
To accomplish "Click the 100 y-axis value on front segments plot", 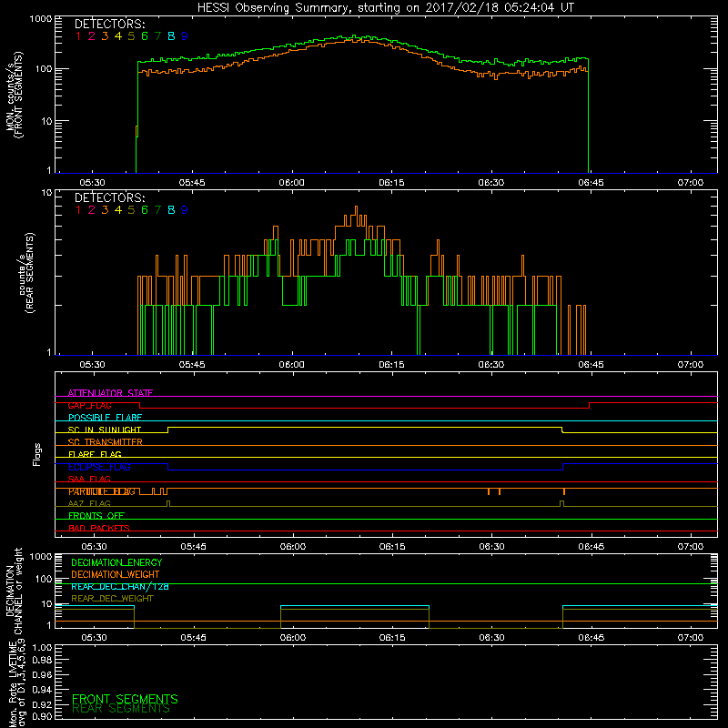I will (44, 70).
